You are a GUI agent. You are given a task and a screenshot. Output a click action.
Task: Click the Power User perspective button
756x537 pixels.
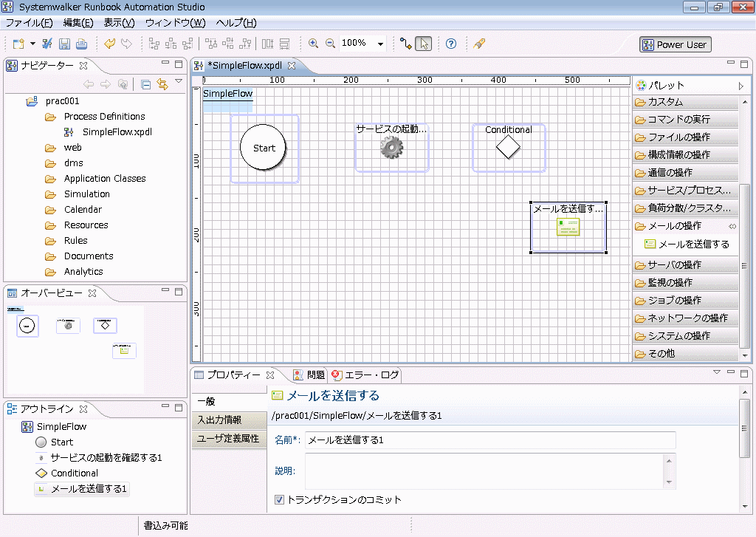click(x=676, y=45)
